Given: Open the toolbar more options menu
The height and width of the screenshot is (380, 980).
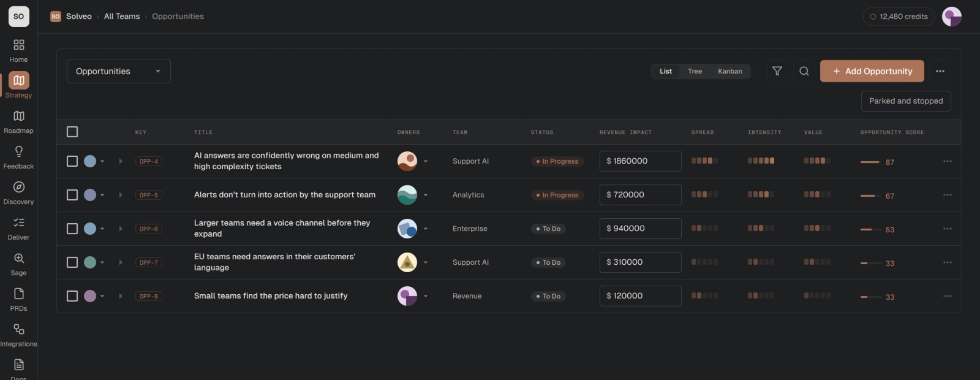Looking at the screenshot, I should coord(940,71).
